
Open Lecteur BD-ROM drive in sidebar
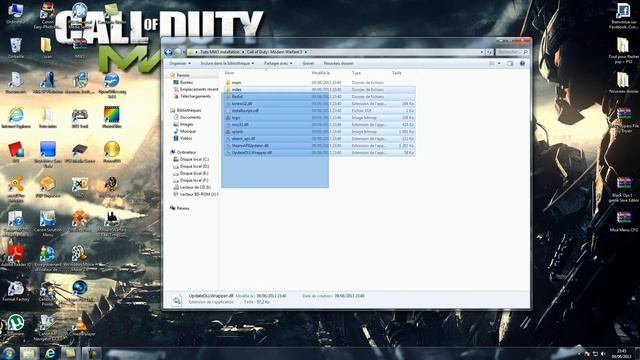[x=196, y=194]
